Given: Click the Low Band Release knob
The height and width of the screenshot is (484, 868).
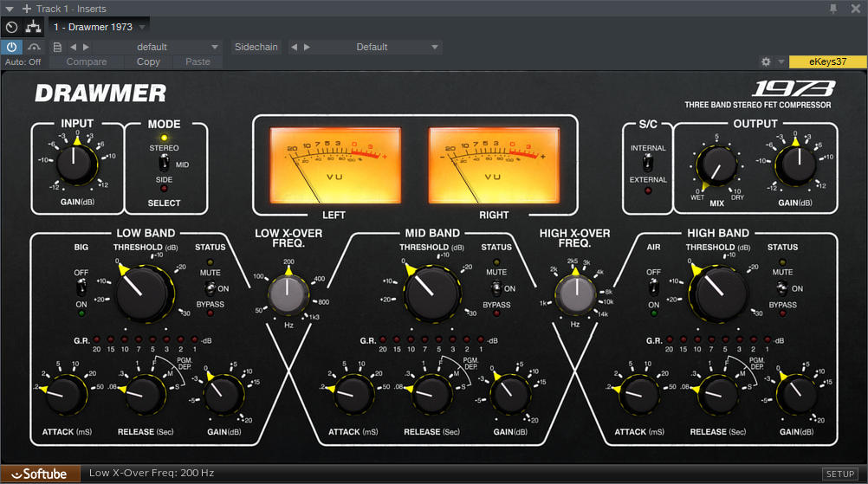Looking at the screenshot, I should pos(145,395).
